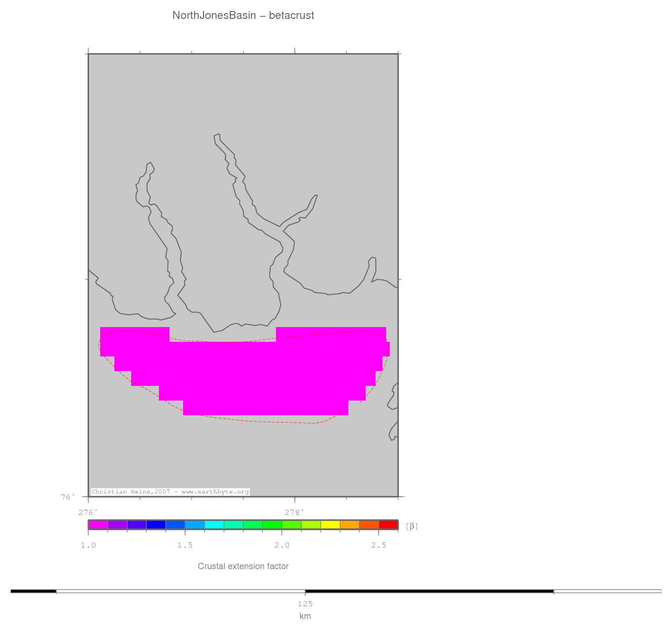Select the pure blue colorbar swatch
Viewport: 672px width, 630px height.
tap(156, 524)
